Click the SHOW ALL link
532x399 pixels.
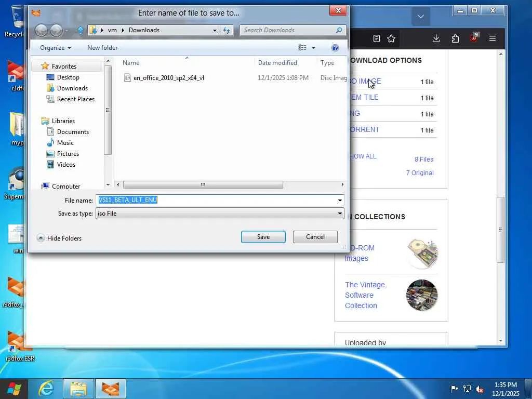pyautogui.click(x=363, y=156)
